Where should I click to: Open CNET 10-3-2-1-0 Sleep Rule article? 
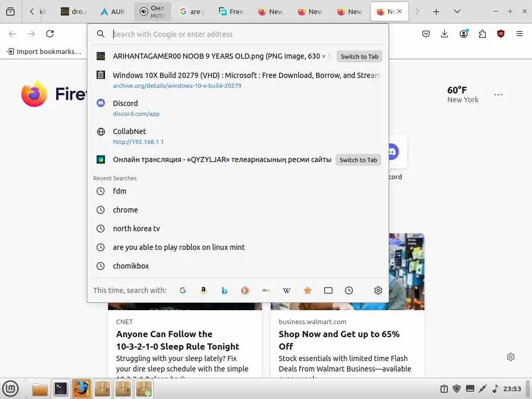(x=178, y=340)
